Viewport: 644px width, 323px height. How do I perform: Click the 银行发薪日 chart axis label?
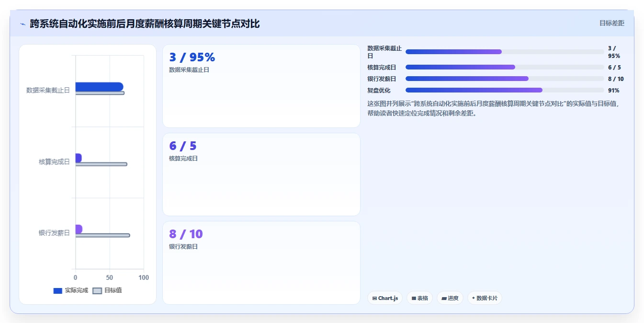click(54, 233)
